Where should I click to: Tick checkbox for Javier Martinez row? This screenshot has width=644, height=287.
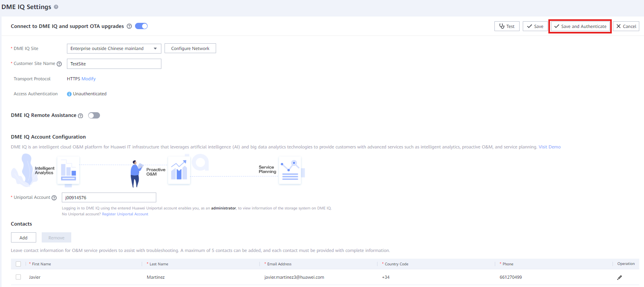pos(18,277)
